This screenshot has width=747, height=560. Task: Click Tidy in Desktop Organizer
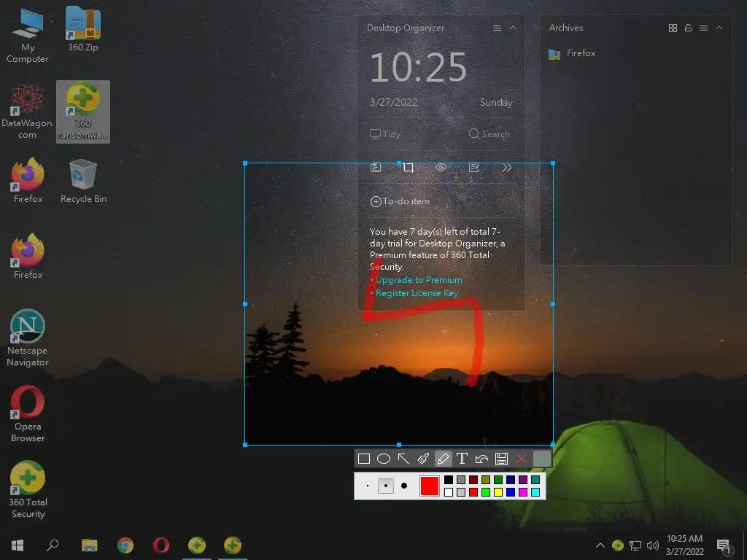385,134
